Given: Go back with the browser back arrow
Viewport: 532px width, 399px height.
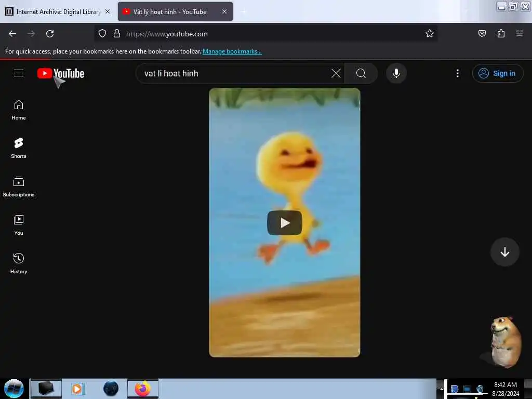Looking at the screenshot, I should coord(12,34).
